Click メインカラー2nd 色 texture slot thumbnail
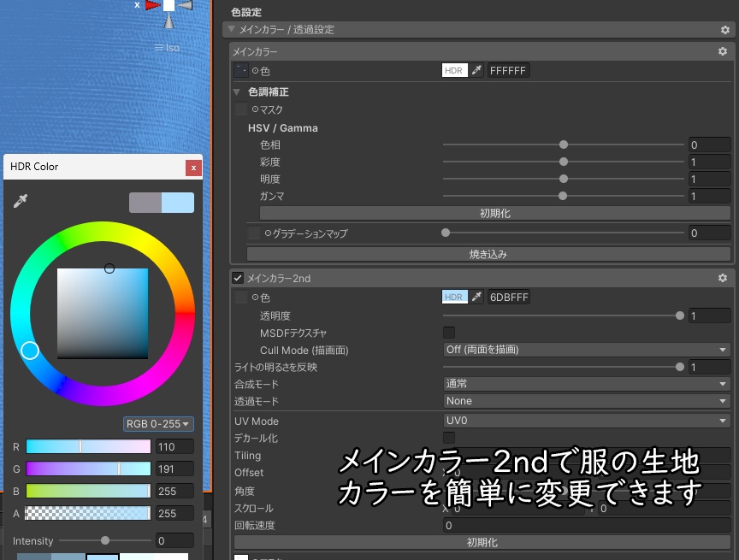739x560 pixels. [x=241, y=298]
